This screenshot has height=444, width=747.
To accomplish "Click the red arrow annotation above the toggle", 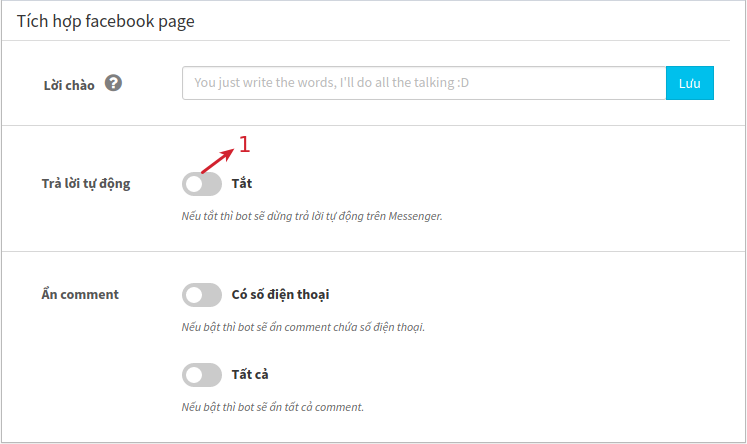I will click(217, 161).
